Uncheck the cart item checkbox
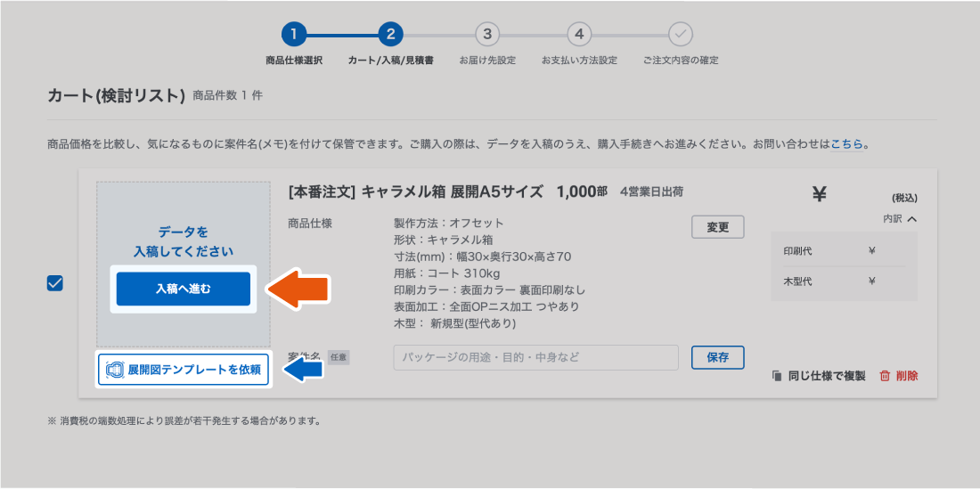This screenshot has width=980, height=489. pos(55,283)
